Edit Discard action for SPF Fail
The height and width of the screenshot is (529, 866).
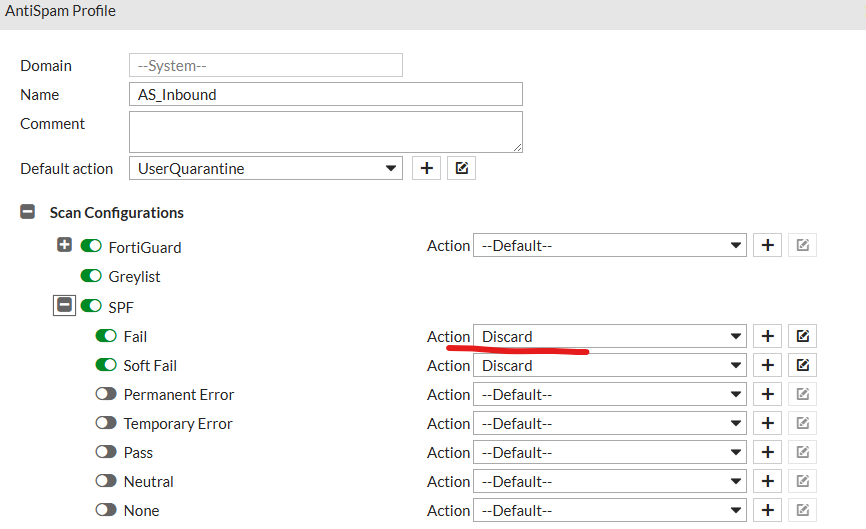pos(802,336)
